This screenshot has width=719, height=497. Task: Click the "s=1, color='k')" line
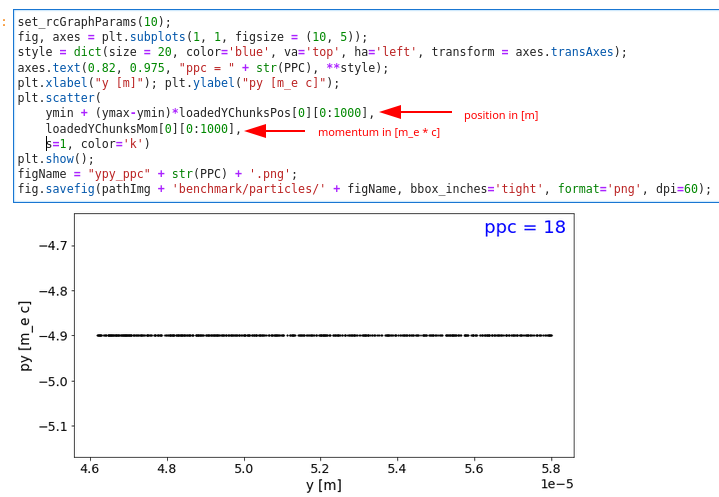pos(98,144)
